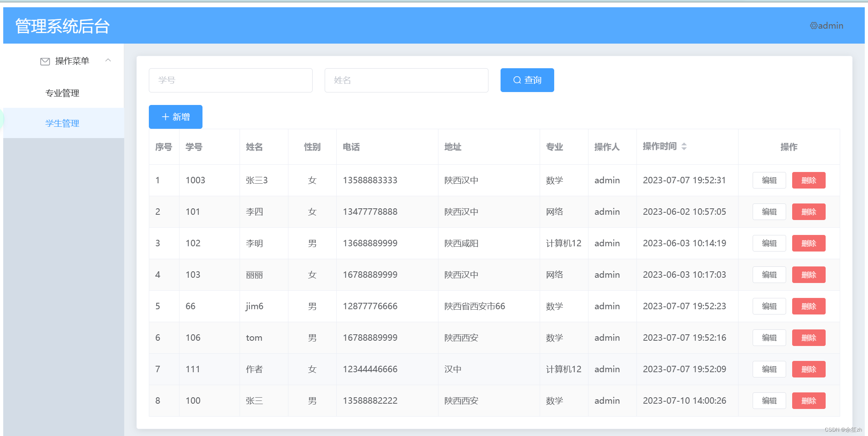Edit the record for 张三3
868x436 pixels.
point(769,180)
